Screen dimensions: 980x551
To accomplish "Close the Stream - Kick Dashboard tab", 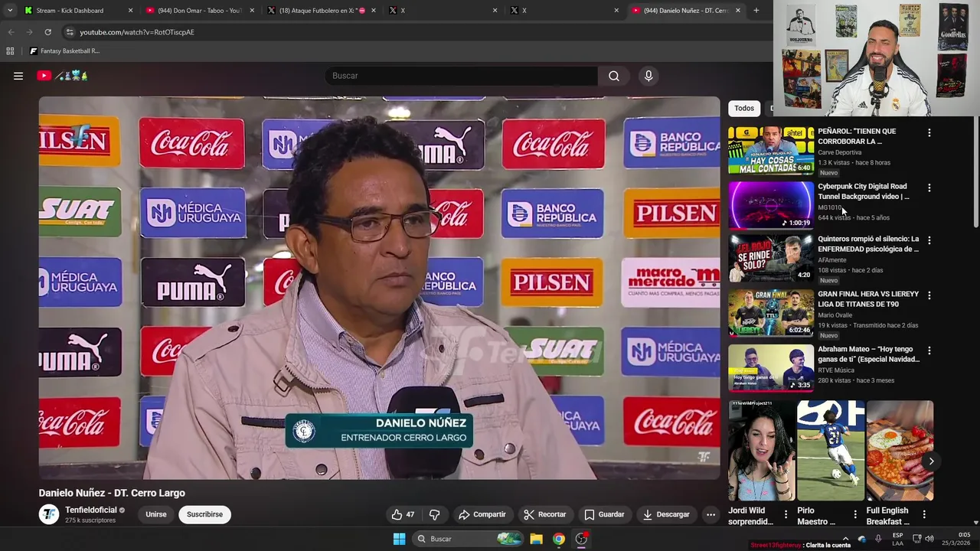I will 130,11.
